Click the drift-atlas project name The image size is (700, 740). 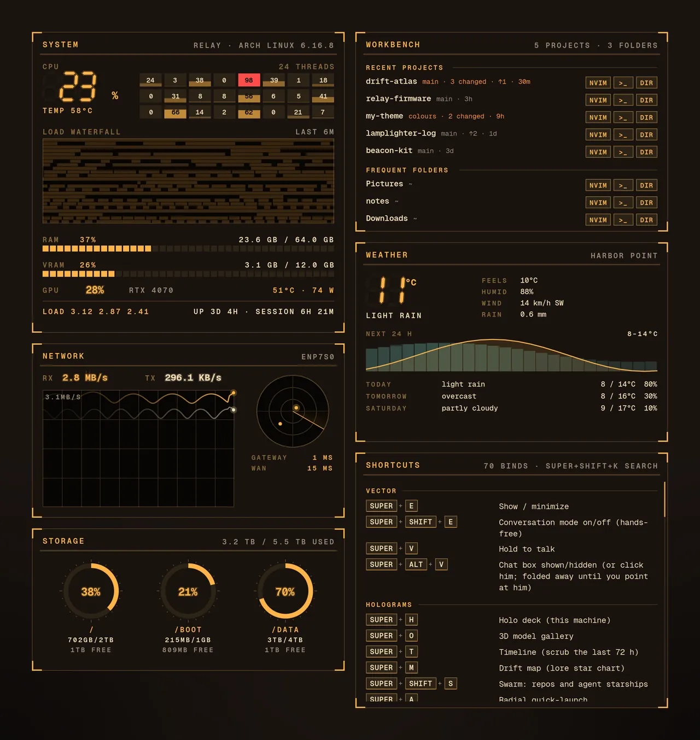(x=392, y=81)
